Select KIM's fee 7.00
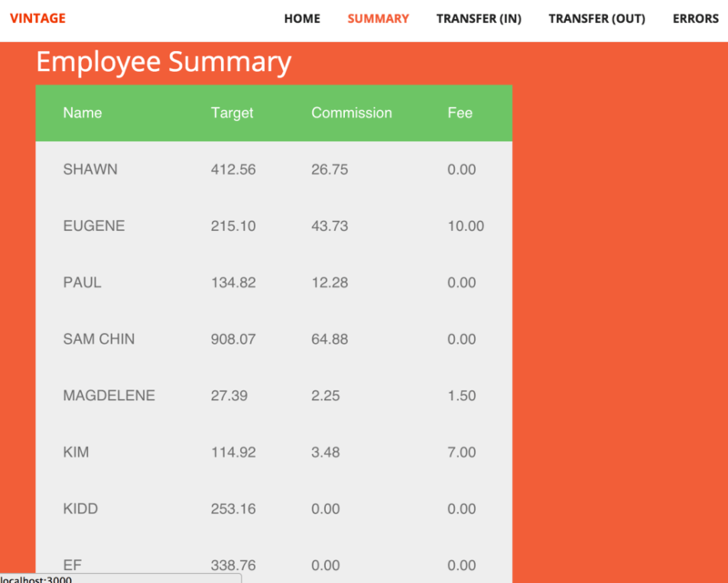The height and width of the screenshot is (583, 728). click(x=461, y=453)
